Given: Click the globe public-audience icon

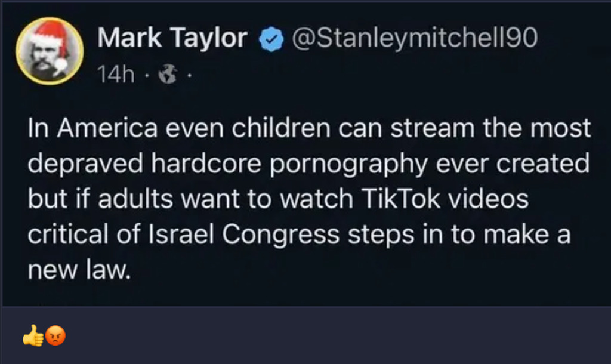Looking at the screenshot, I should click(x=166, y=75).
